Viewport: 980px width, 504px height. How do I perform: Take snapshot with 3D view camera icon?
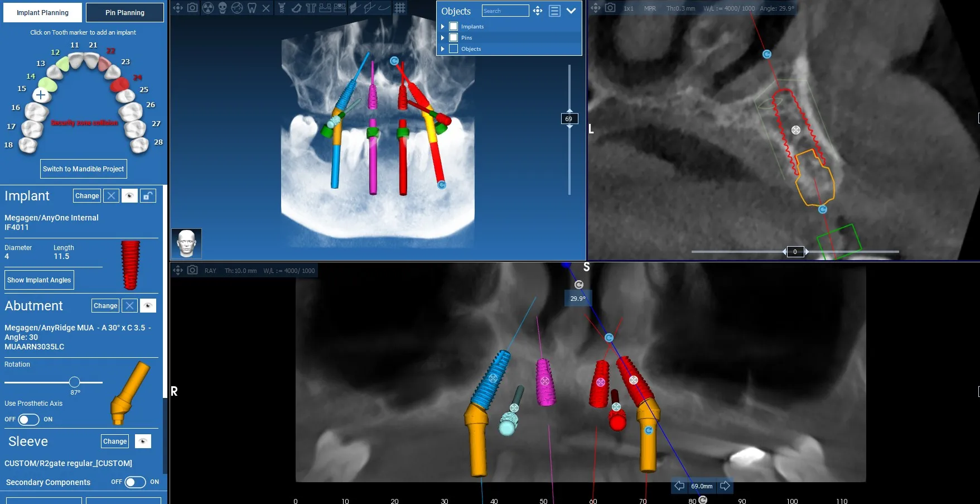(x=192, y=8)
